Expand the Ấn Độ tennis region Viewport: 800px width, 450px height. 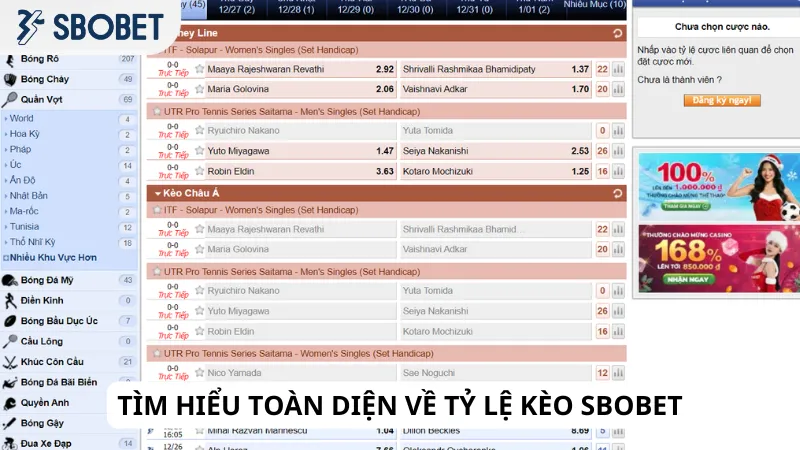point(22,180)
